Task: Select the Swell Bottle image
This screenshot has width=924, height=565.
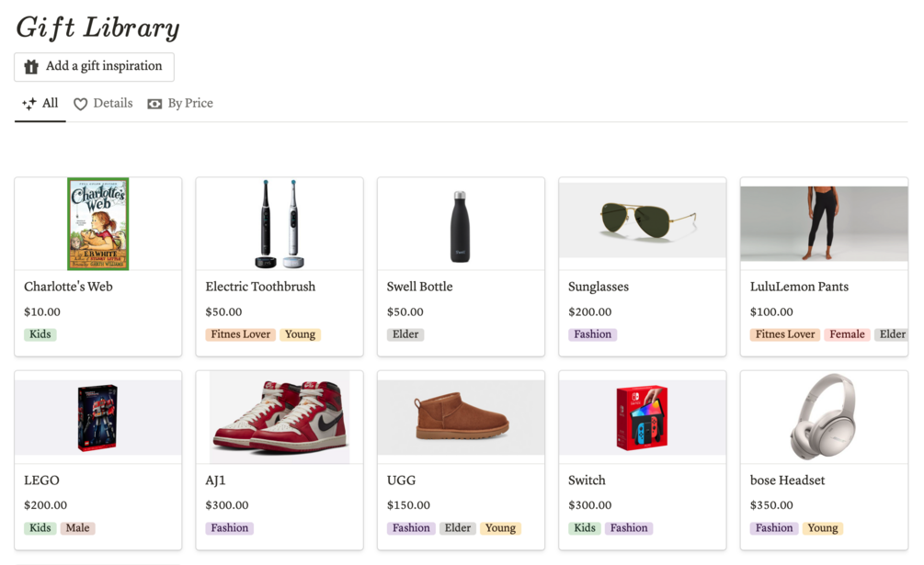Action: point(461,226)
